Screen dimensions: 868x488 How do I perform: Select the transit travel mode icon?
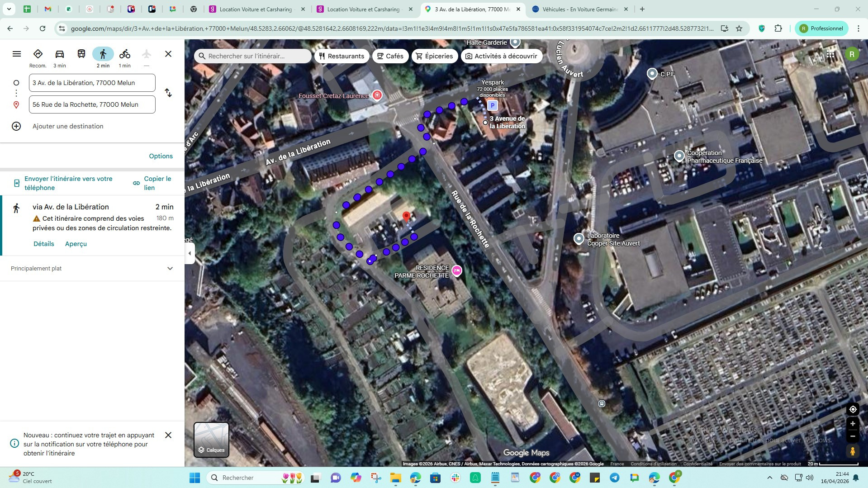click(x=81, y=54)
